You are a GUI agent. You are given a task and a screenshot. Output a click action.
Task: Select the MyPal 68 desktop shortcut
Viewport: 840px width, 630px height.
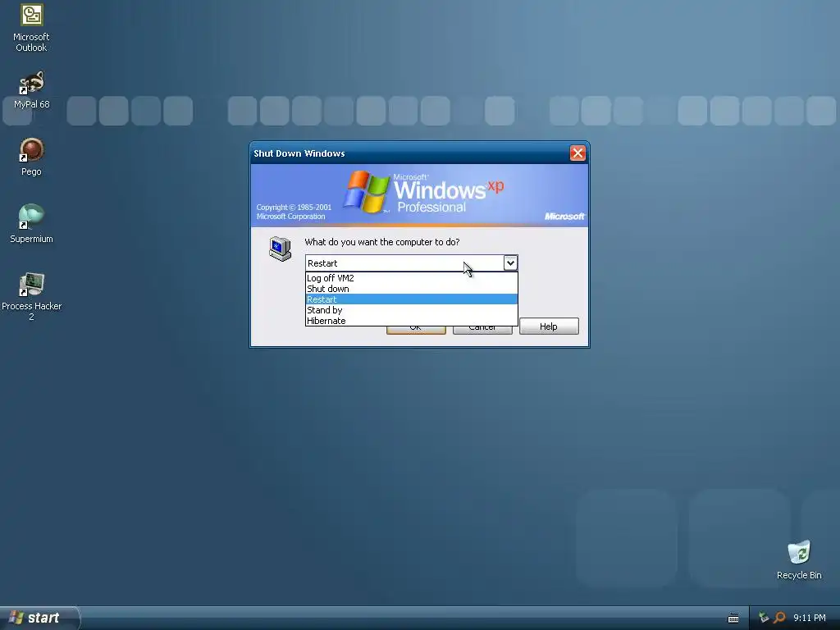coord(32,90)
